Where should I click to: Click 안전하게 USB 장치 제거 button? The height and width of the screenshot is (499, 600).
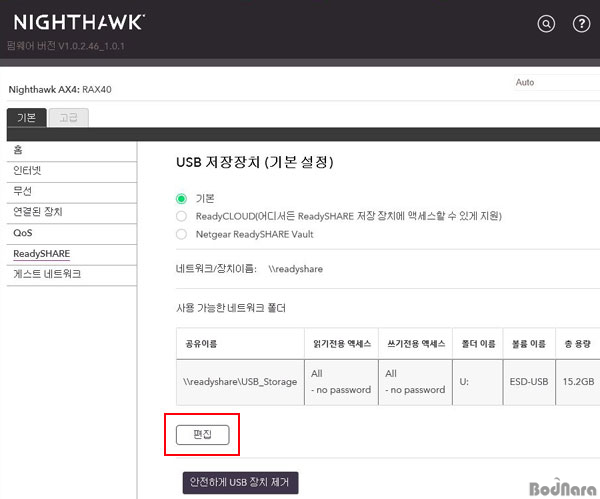point(240,483)
